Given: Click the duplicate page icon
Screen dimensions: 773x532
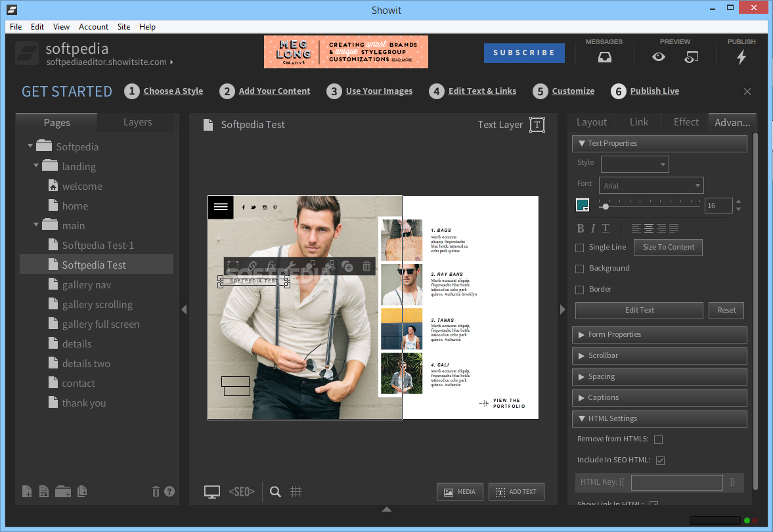Looking at the screenshot, I should pyautogui.click(x=82, y=491).
